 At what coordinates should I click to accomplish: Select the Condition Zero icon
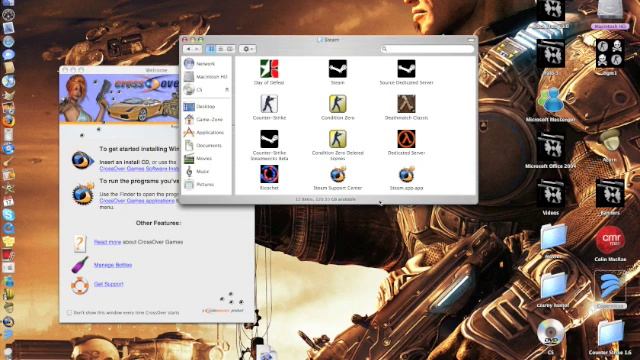338,104
